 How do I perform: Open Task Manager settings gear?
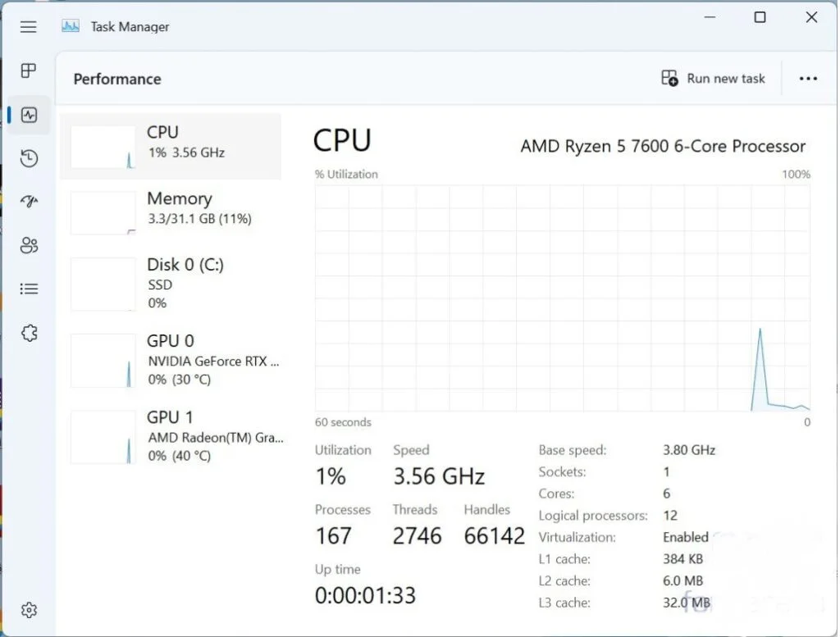(29, 610)
